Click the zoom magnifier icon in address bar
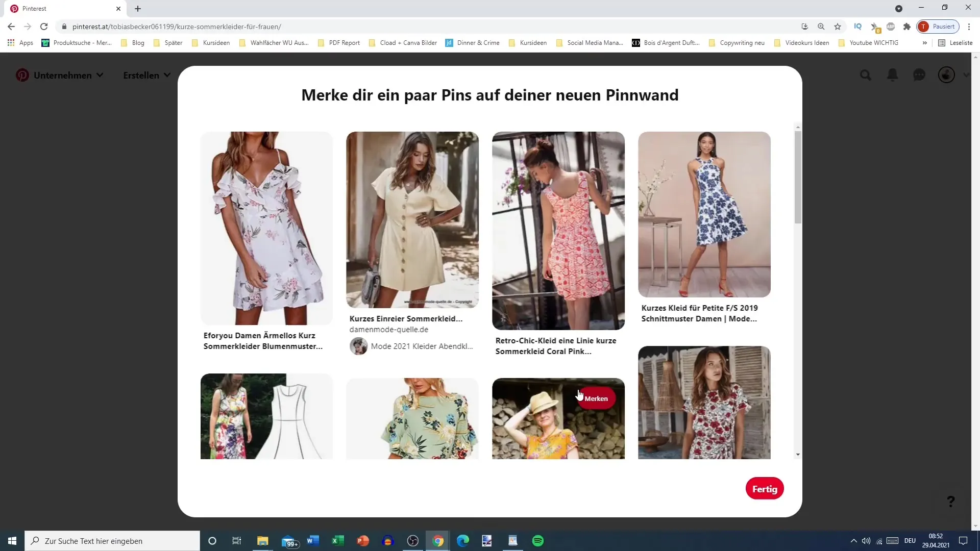This screenshot has width=980, height=551. point(821,27)
